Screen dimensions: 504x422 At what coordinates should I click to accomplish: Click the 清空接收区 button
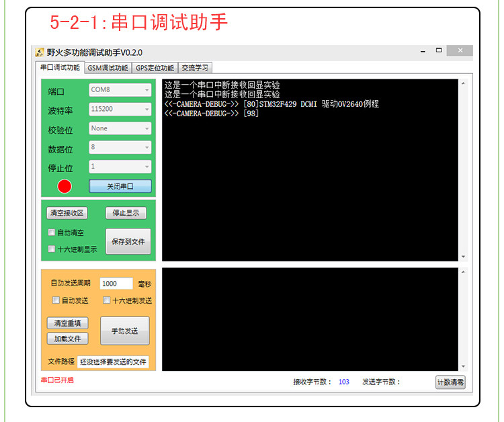click(67, 213)
